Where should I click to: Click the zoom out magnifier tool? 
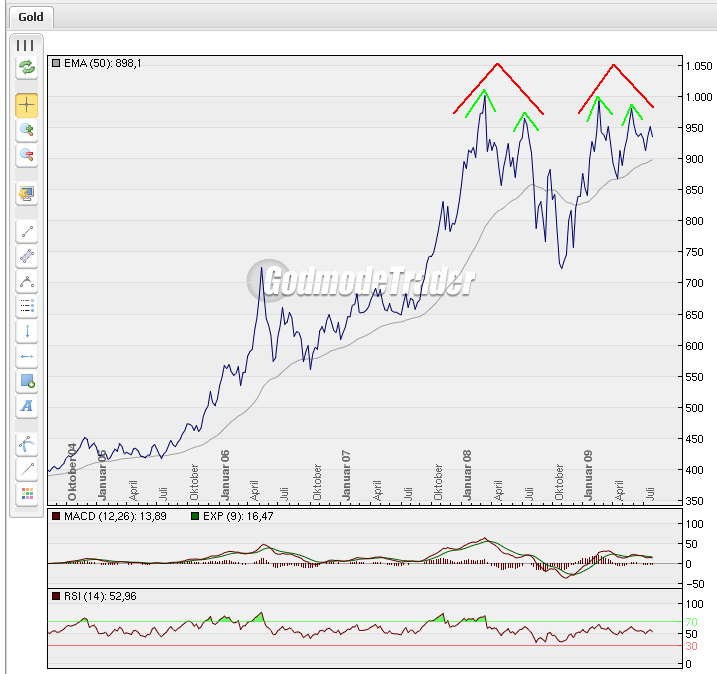26,155
